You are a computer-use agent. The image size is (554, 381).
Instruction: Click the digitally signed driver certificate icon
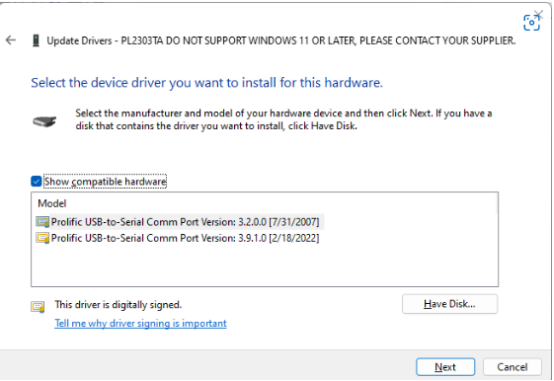(38, 307)
